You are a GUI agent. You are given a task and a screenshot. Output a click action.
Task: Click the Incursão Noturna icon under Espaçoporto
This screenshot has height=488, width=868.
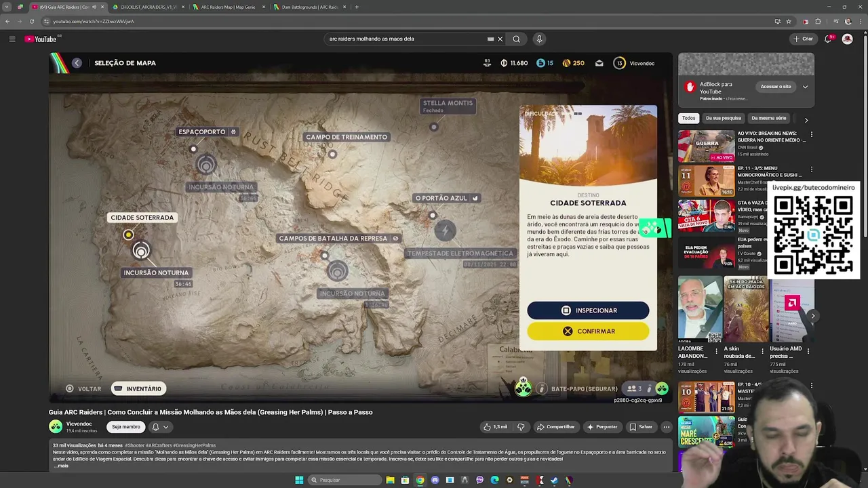[206, 165]
